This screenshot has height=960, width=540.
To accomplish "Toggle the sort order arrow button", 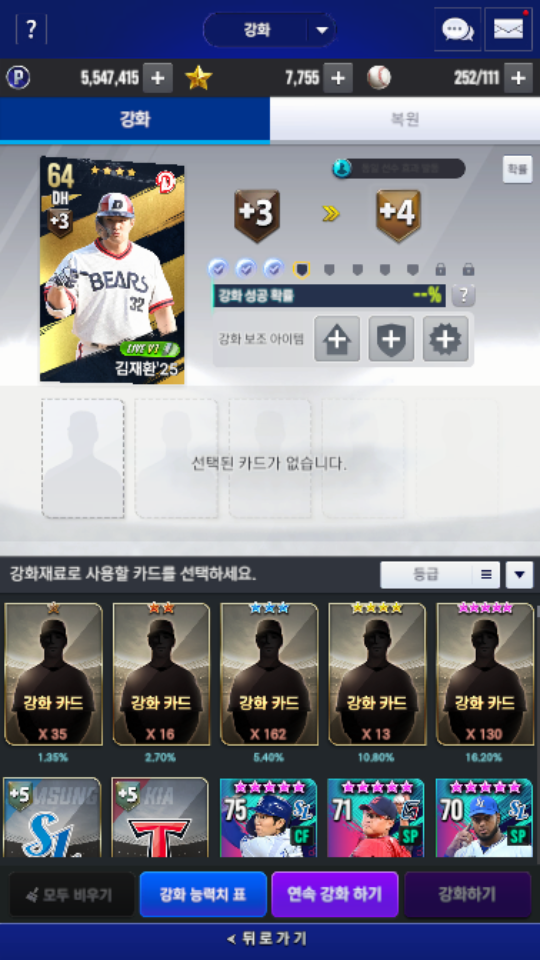I will 520,575.
